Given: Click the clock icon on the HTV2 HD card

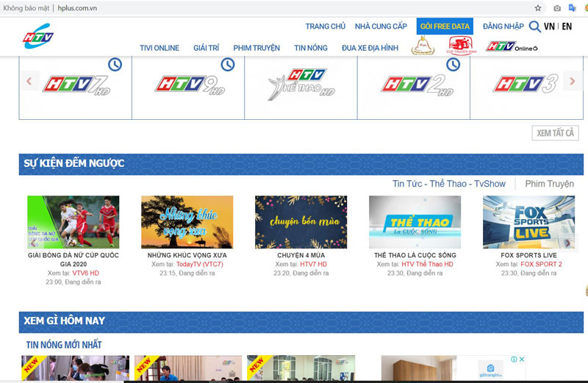Looking at the screenshot, I should 453,65.
